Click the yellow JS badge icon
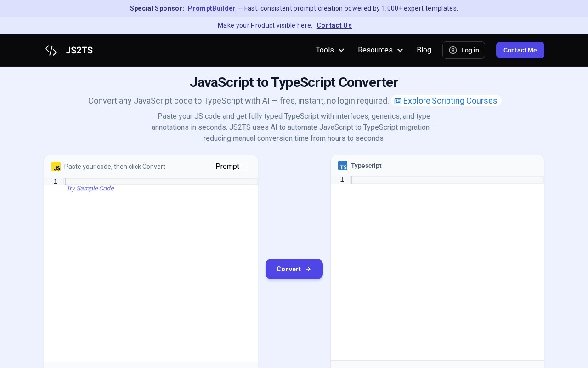Screen dimensions: 588x368 tap(56, 167)
